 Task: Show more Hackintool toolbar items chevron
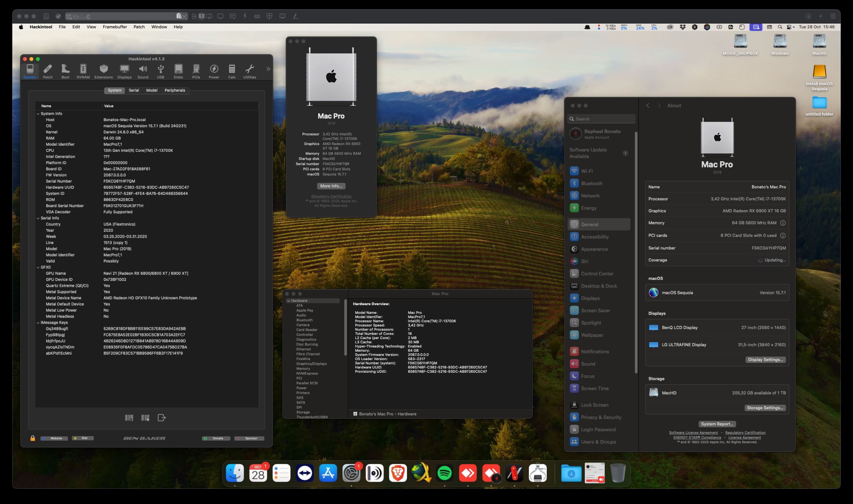[x=268, y=69]
